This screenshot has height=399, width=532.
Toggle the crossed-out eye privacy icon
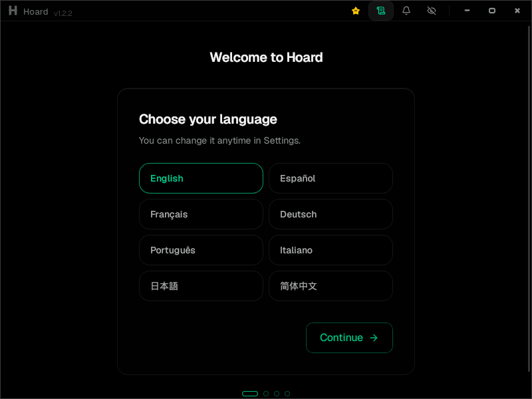click(431, 11)
